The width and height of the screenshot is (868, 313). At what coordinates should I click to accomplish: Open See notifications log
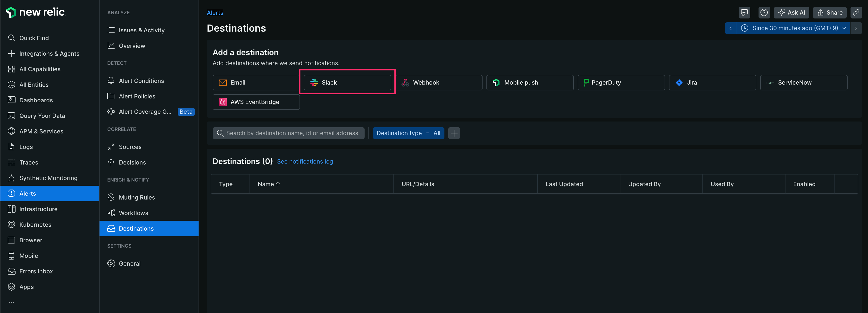coord(305,162)
